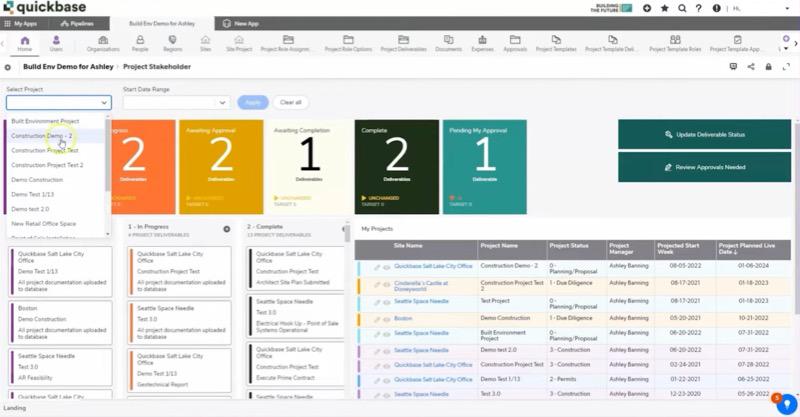Open settings gear on In Progress column
800x417 pixels.
pos(227,229)
